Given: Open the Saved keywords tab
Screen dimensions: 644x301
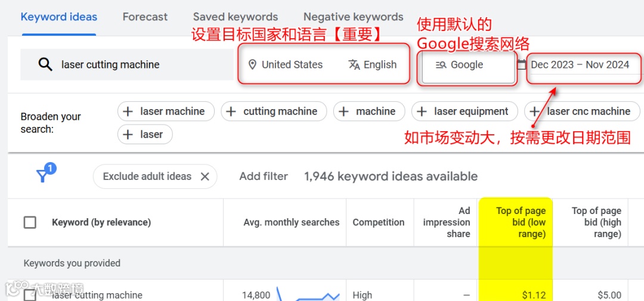Looking at the screenshot, I should point(236,17).
